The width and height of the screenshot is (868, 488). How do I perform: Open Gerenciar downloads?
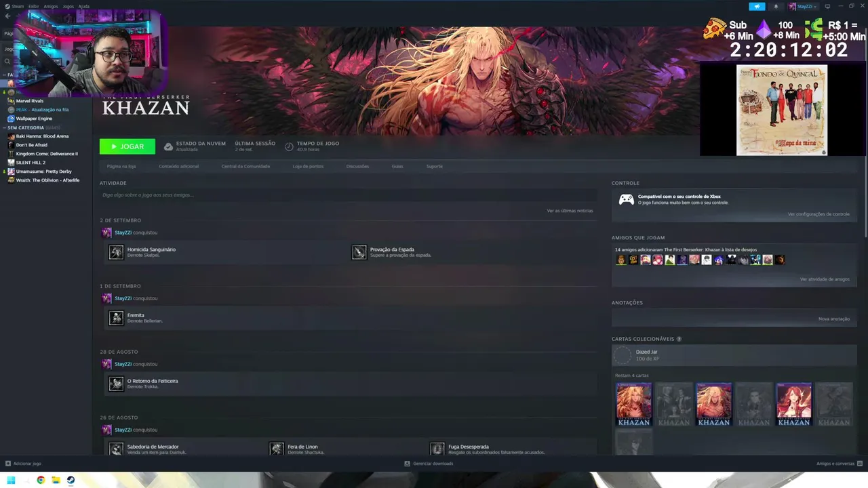[x=429, y=464]
